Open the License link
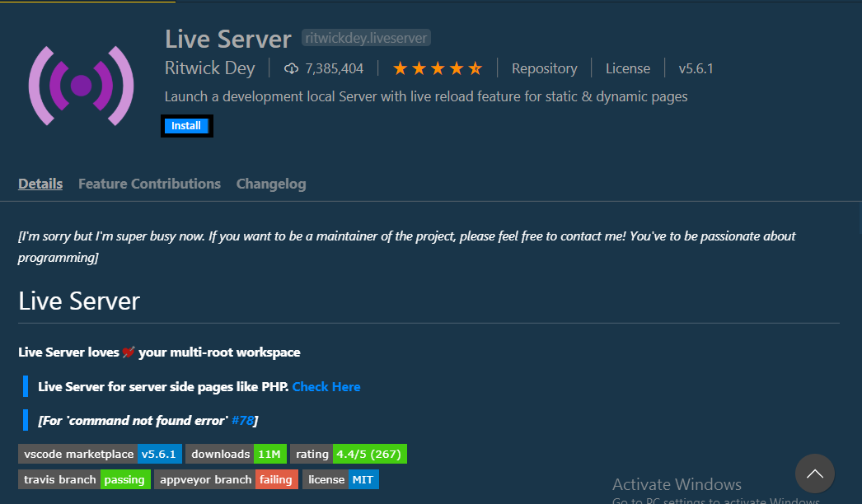This screenshot has width=862, height=504. (x=628, y=68)
